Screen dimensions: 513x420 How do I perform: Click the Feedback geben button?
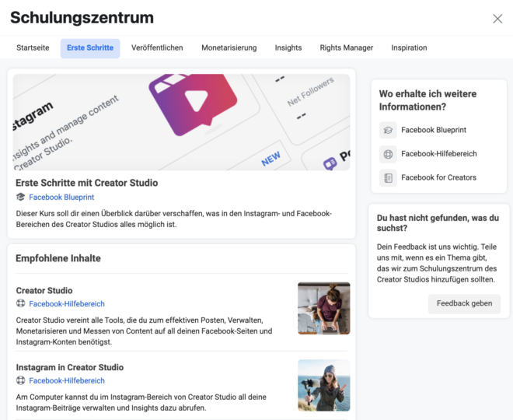[x=464, y=303]
